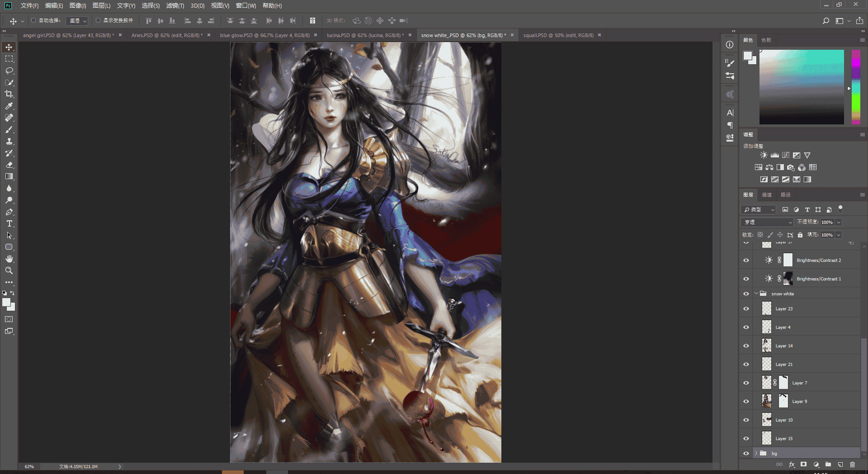Open the layer blend mode dropdown
The width and height of the screenshot is (868, 474).
(x=768, y=222)
